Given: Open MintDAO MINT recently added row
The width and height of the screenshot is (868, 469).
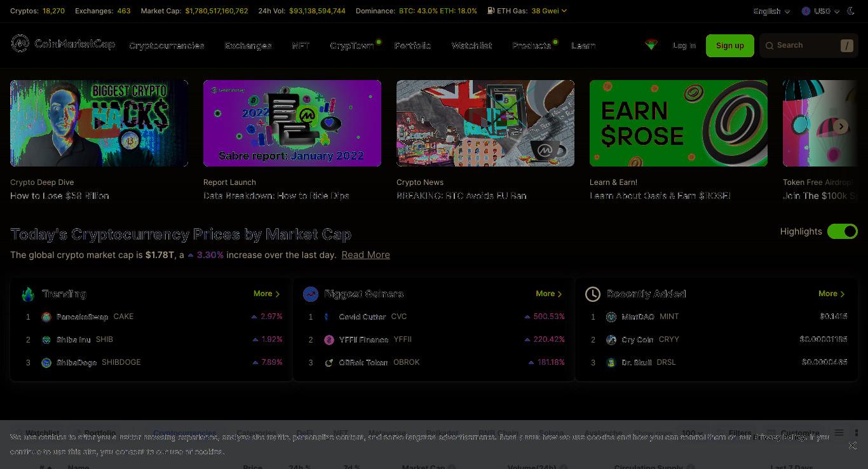Looking at the screenshot, I should [x=717, y=316].
